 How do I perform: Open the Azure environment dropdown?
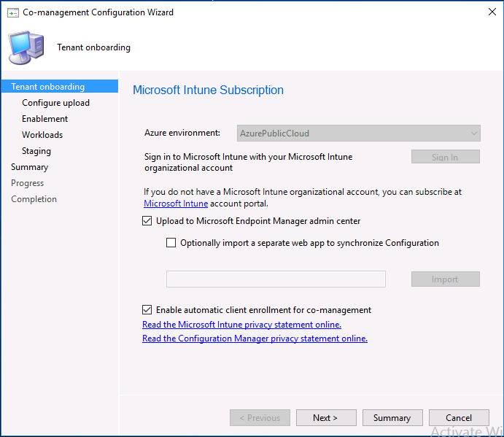(x=359, y=133)
